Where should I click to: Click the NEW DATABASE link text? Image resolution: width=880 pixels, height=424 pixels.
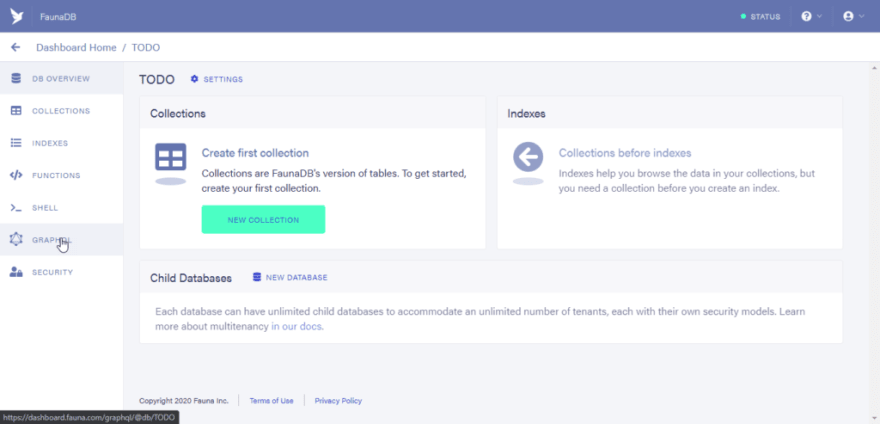coord(296,277)
